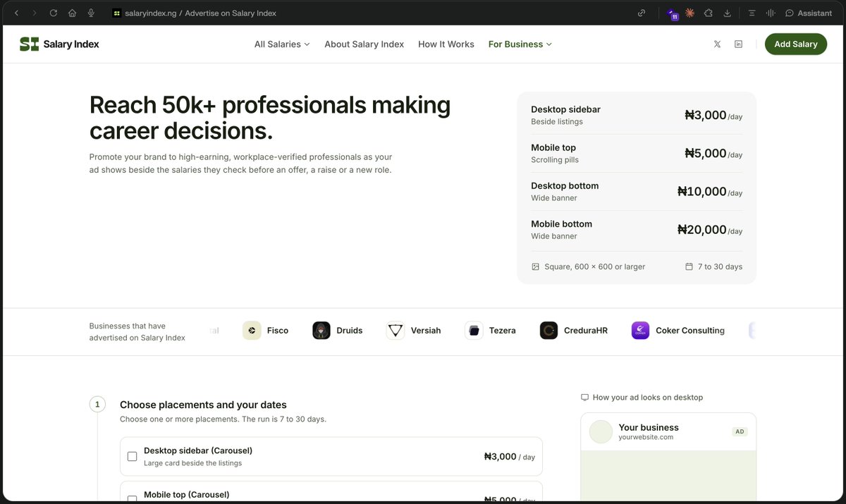Viewport: 846px width, 504px height.
Task: Click the Druids advertiser logo
Action: point(321,331)
